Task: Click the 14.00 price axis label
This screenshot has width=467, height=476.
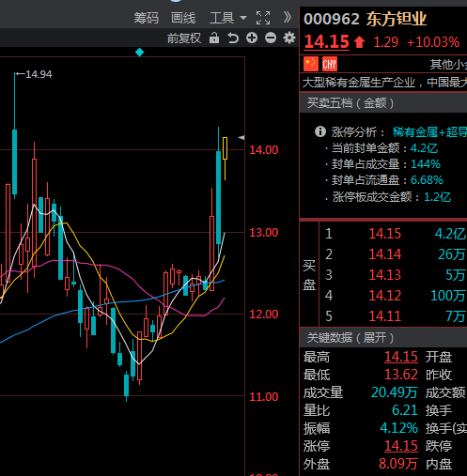Action: 264,150
